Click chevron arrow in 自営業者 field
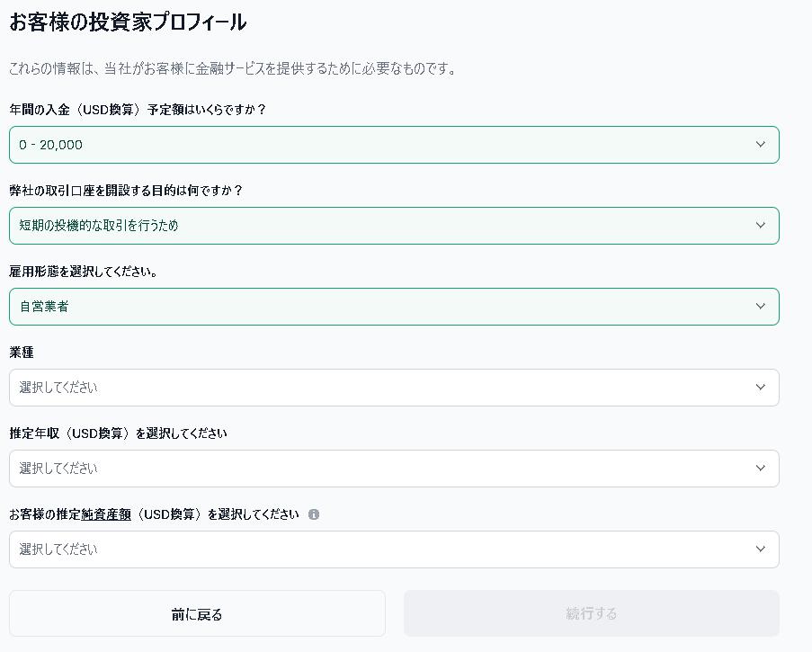Viewport: 812px width, 652px height. (760, 306)
